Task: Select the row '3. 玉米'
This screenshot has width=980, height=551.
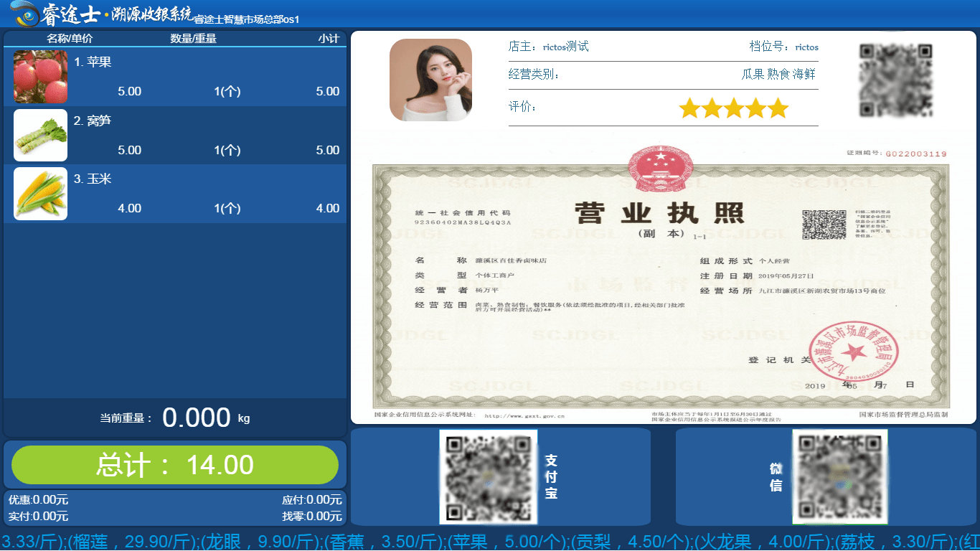Action: pyautogui.click(x=175, y=194)
